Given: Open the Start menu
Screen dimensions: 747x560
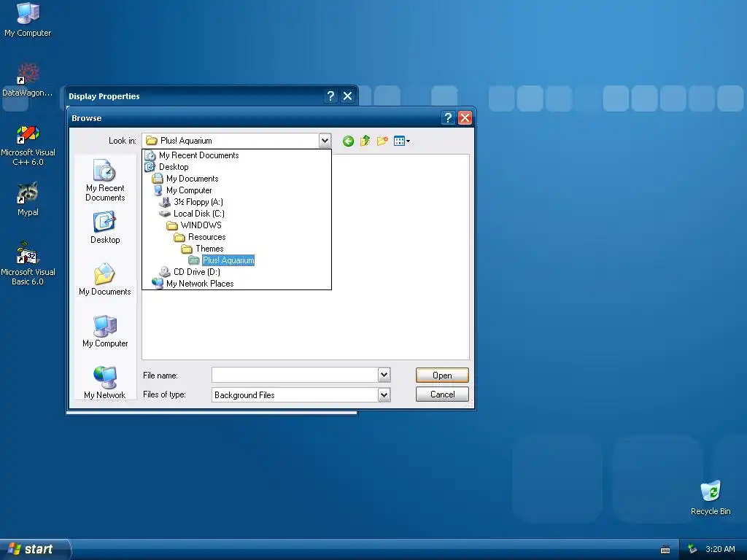Looking at the screenshot, I should (x=34, y=549).
